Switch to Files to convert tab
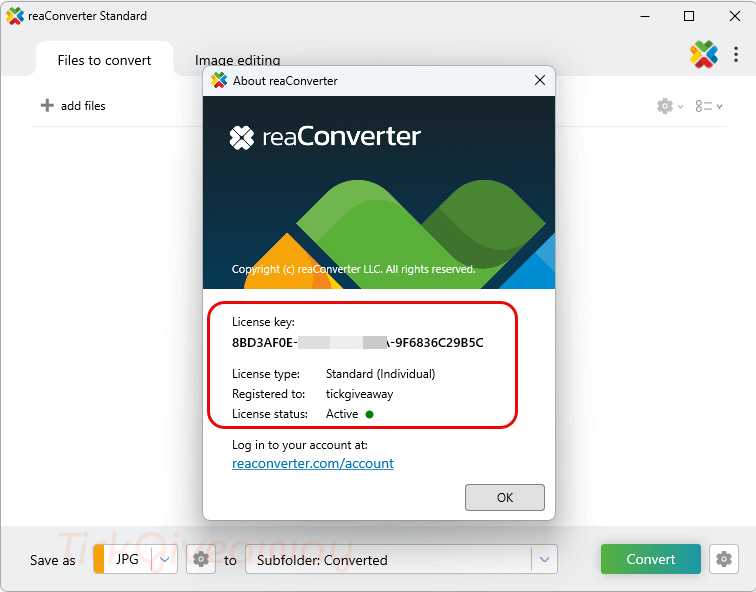The width and height of the screenshot is (756, 592). [x=104, y=60]
